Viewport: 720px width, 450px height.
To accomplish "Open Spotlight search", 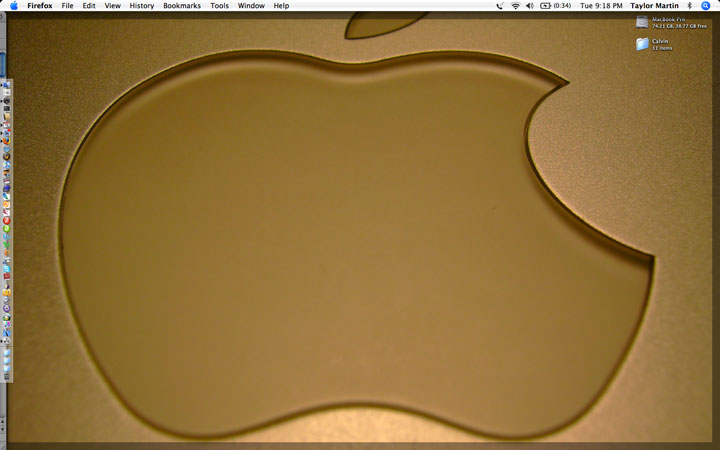I will [706, 6].
